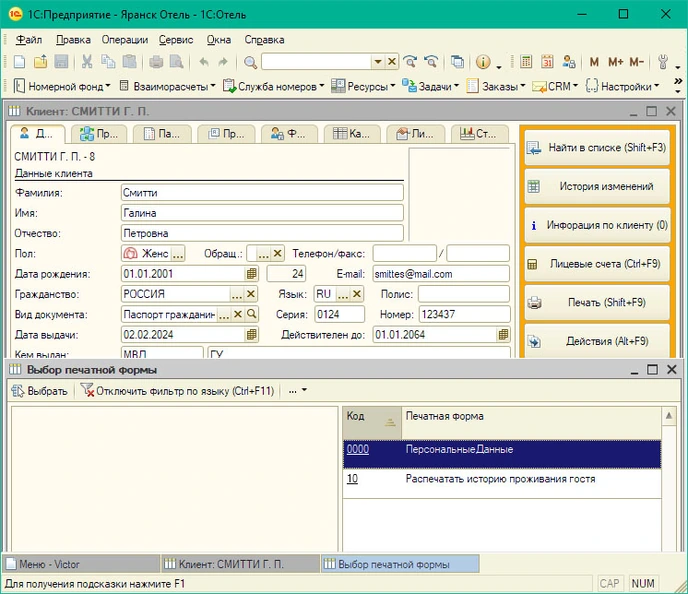Screen dimensions: 688x594
Task: Open calendar for Действителен до date
Action: coord(501,335)
